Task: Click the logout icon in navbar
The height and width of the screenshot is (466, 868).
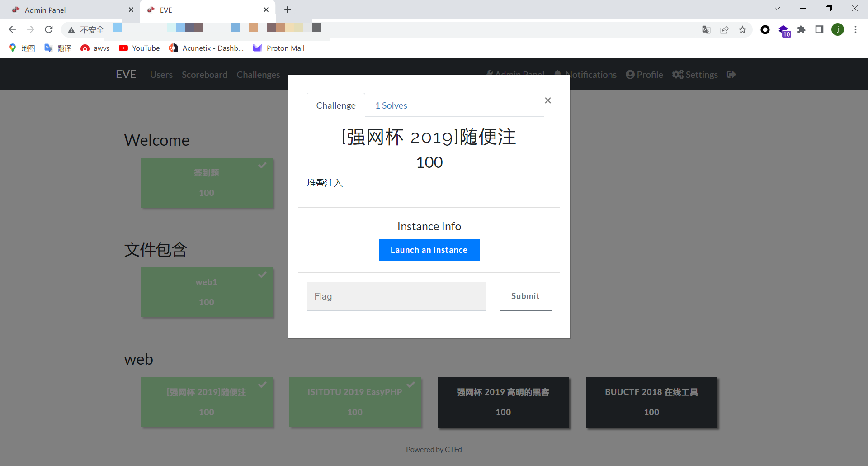Action: tap(731, 75)
